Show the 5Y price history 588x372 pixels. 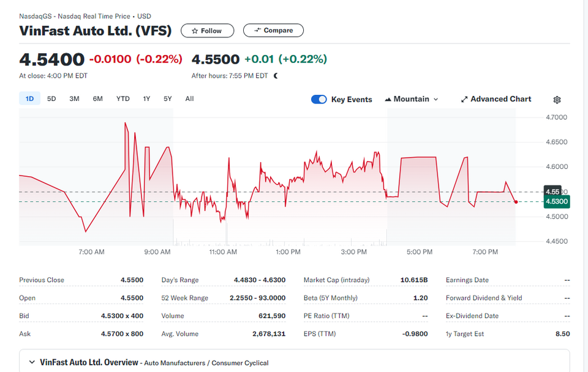pyautogui.click(x=168, y=99)
